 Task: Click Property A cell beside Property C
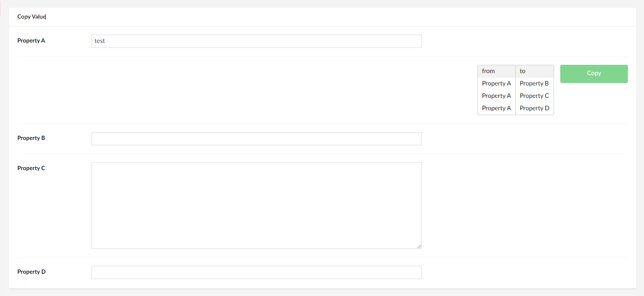click(x=496, y=96)
